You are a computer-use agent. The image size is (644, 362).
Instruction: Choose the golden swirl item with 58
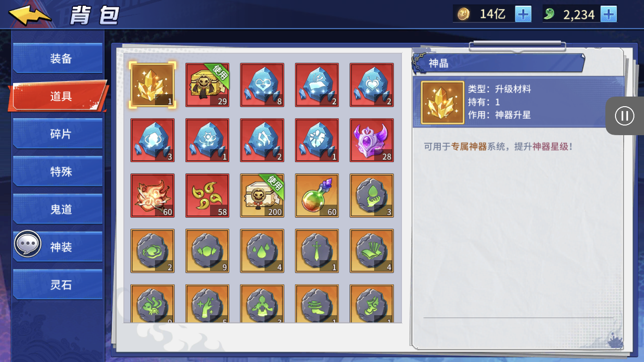208,195
